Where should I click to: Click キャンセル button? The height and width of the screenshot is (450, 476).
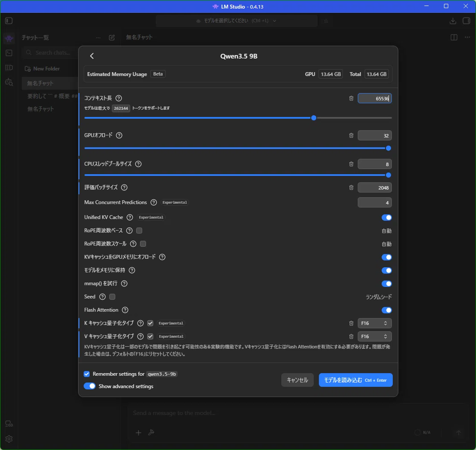click(297, 380)
